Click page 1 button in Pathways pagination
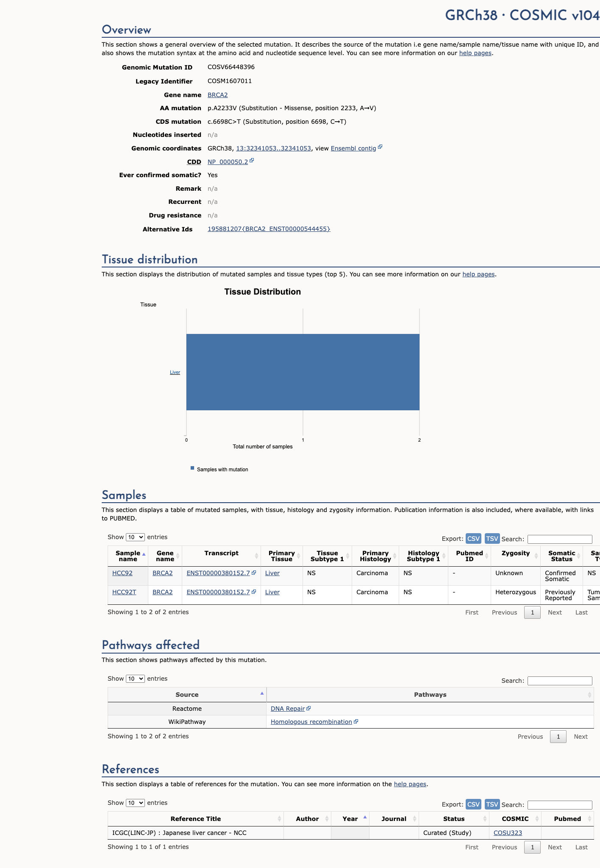 [x=558, y=737]
